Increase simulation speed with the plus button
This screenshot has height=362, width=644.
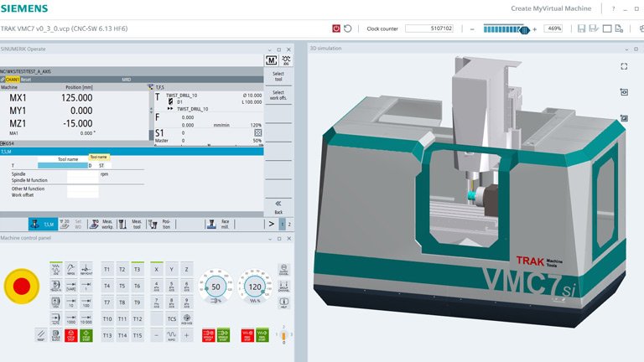point(534,29)
